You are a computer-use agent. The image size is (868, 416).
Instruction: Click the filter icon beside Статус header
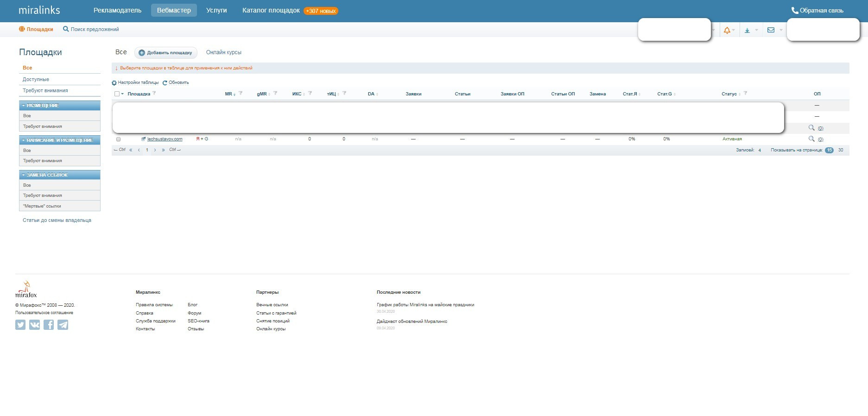[745, 94]
